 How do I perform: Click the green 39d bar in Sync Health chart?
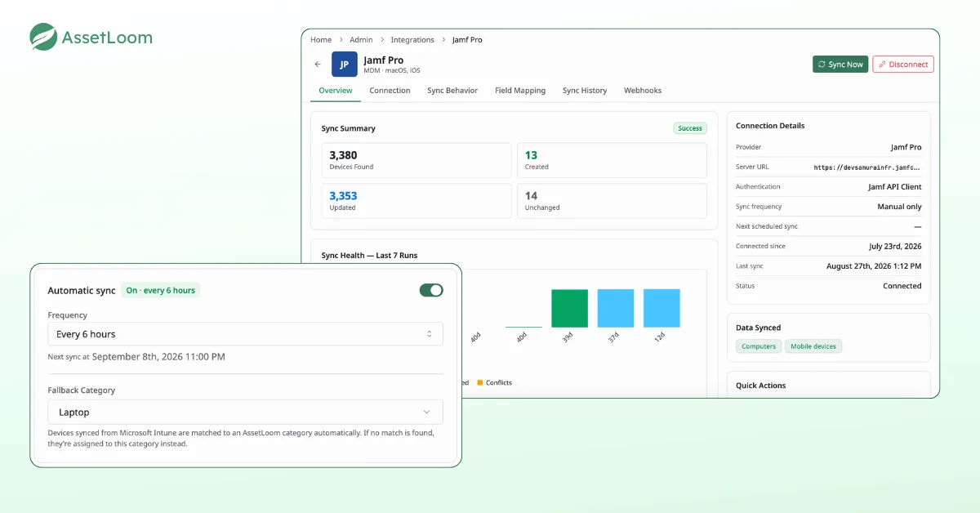pyautogui.click(x=569, y=308)
